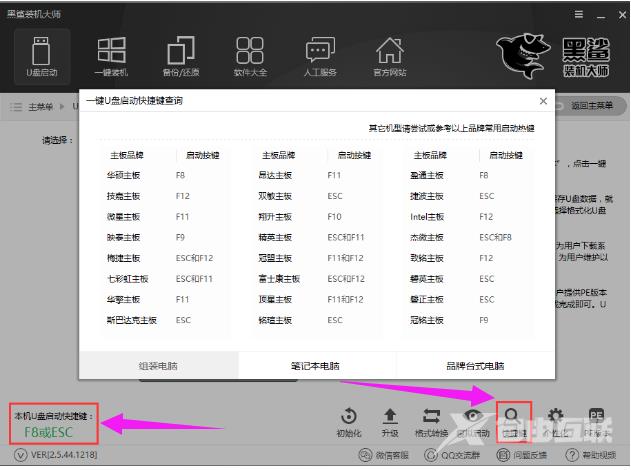Open 人工服务 chat support
This screenshot has width=631, height=470.
[320, 56]
